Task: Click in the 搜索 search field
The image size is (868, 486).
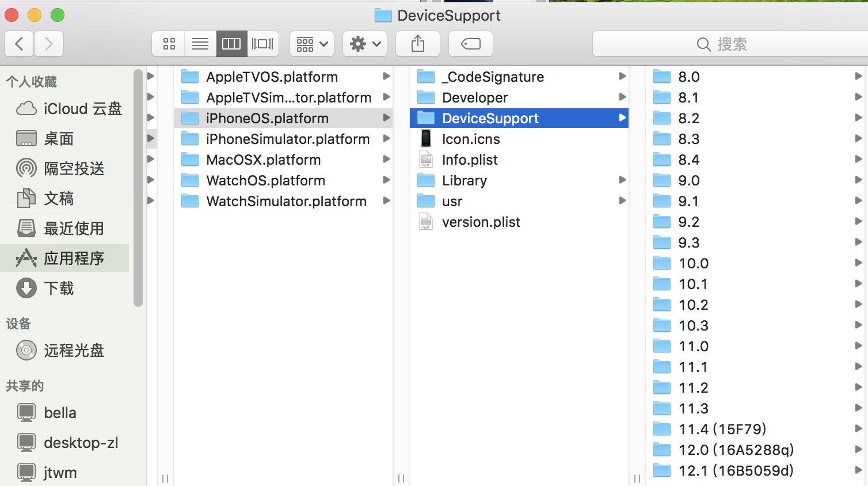Action: click(x=730, y=44)
